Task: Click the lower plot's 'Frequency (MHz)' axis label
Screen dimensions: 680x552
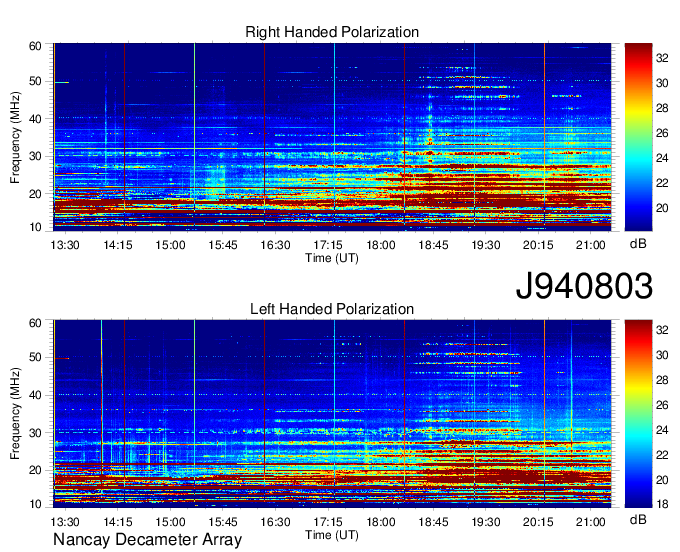Action: pos(15,414)
